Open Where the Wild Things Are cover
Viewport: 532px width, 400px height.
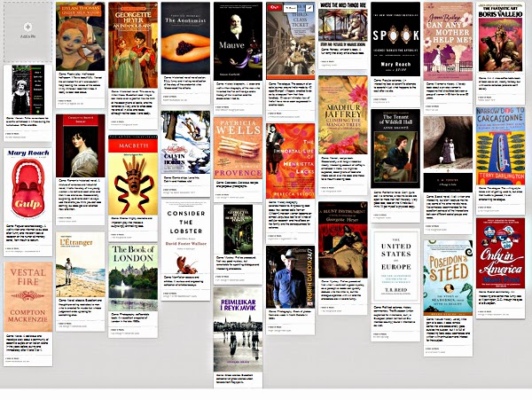[x=343, y=26]
